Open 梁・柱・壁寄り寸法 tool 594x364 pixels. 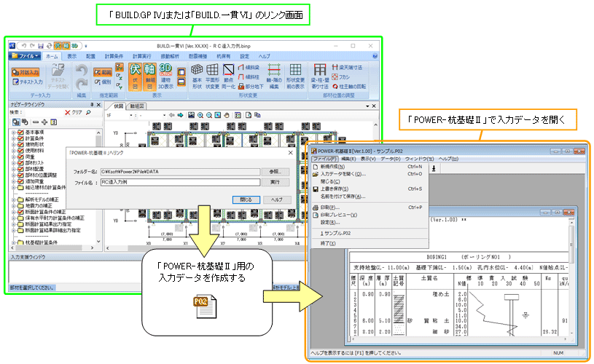(320, 77)
